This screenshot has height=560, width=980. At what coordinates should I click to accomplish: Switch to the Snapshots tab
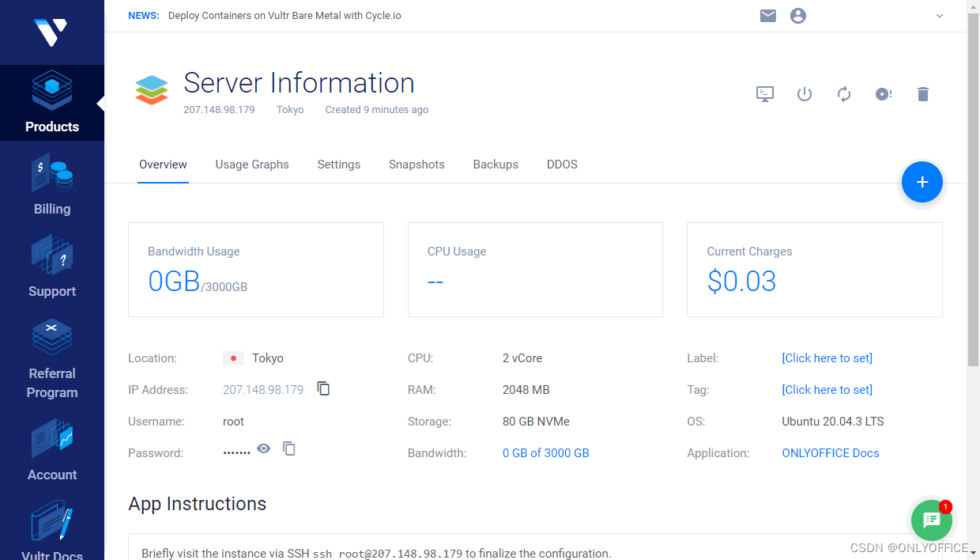pyautogui.click(x=416, y=165)
